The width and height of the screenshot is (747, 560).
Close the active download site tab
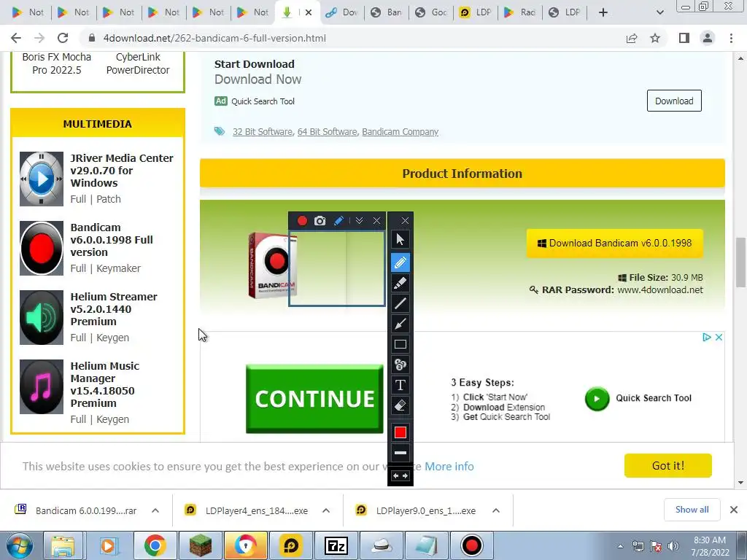pyautogui.click(x=309, y=12)
